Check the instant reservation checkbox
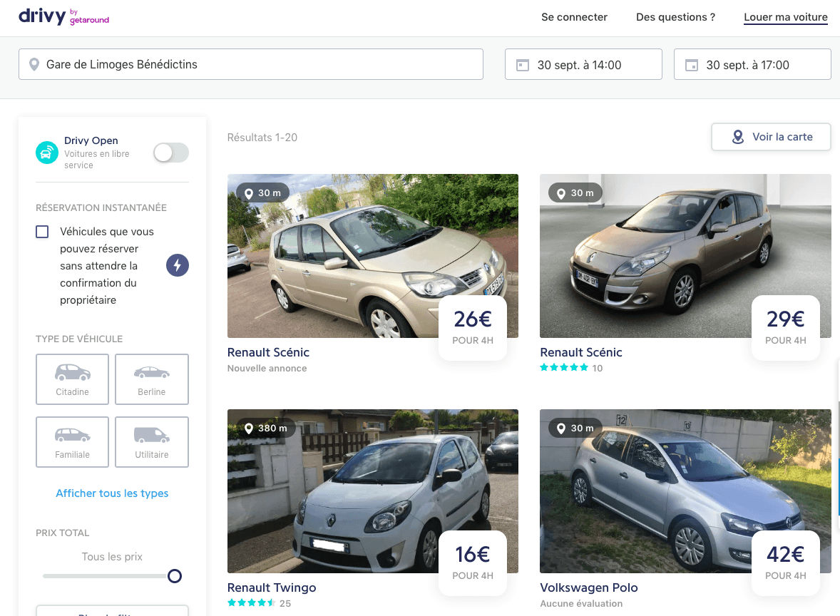The image size is (840, 616). tap(42, 232)
